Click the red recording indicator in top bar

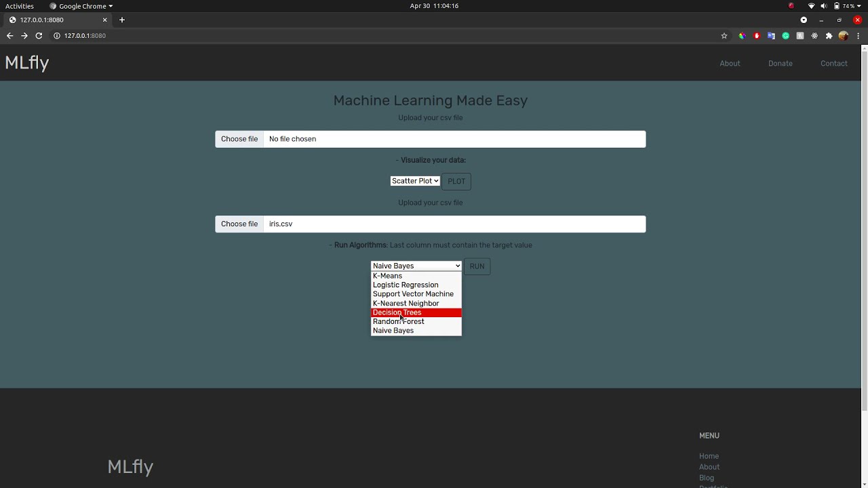791,6
